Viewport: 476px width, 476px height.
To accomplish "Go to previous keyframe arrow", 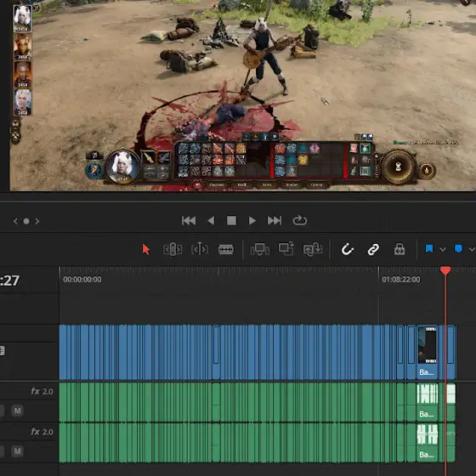I will point(15,221).
